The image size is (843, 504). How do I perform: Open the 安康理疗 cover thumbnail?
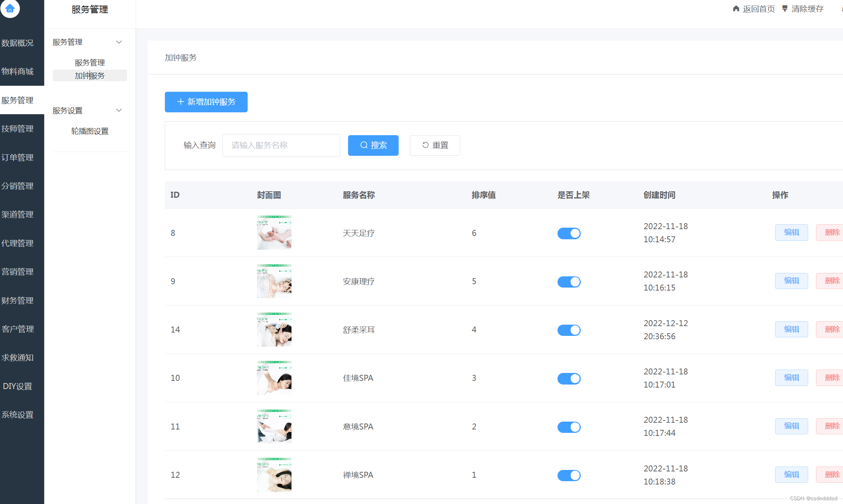point(274,281)
